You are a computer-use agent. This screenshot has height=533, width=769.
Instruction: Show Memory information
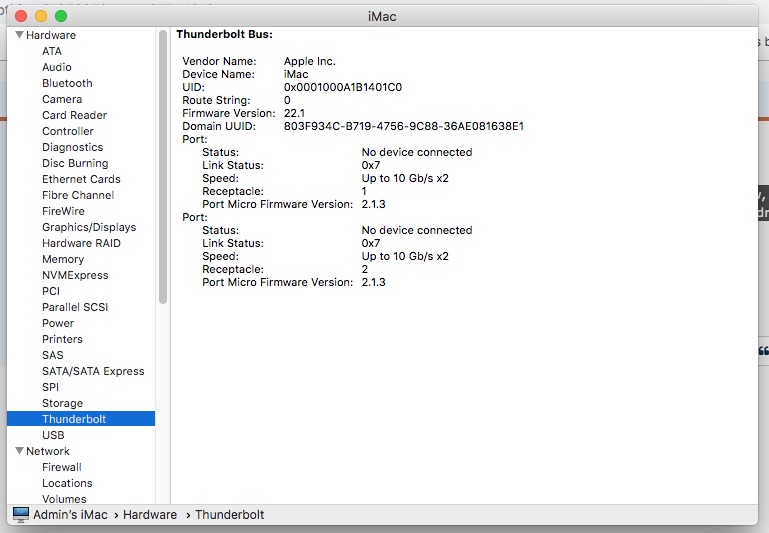click(x=63, y=259)
